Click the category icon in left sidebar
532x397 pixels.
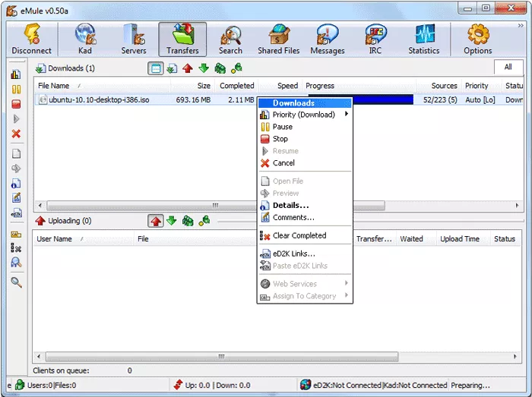coord(16,235)
